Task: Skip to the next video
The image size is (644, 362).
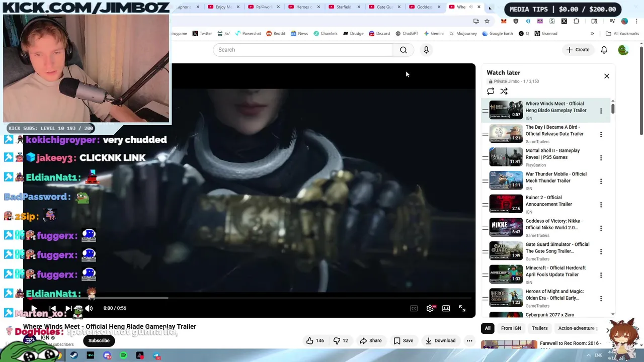Action: pyautogui.click(x=69, y=308)
